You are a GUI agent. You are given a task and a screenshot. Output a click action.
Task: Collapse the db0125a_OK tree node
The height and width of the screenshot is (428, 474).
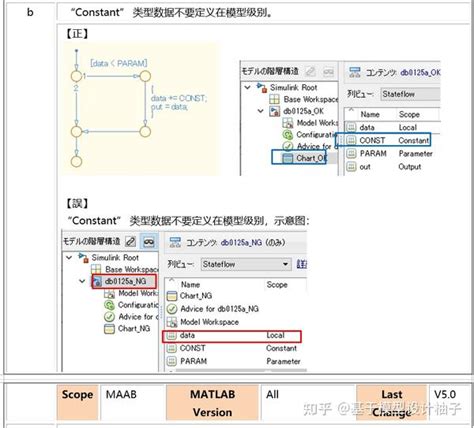click(261, 111)
